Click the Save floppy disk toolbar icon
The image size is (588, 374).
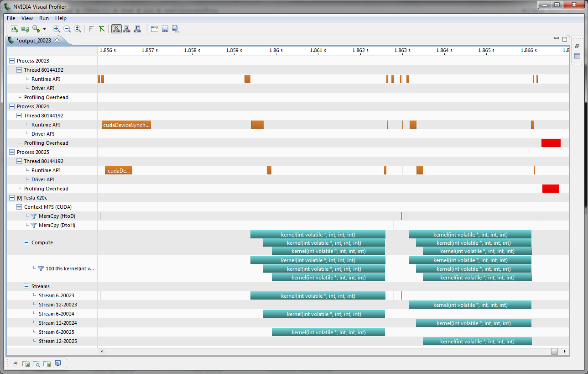click(165, 29)
